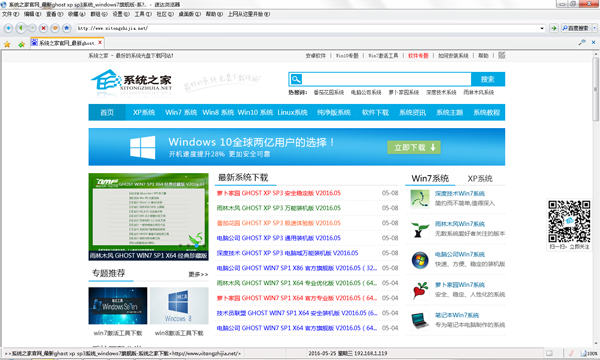This screenshot has height=360, width=600.
Task: Click the green Go arrow next to address bar
Action: pyautogui.click(x=553, y=28)
